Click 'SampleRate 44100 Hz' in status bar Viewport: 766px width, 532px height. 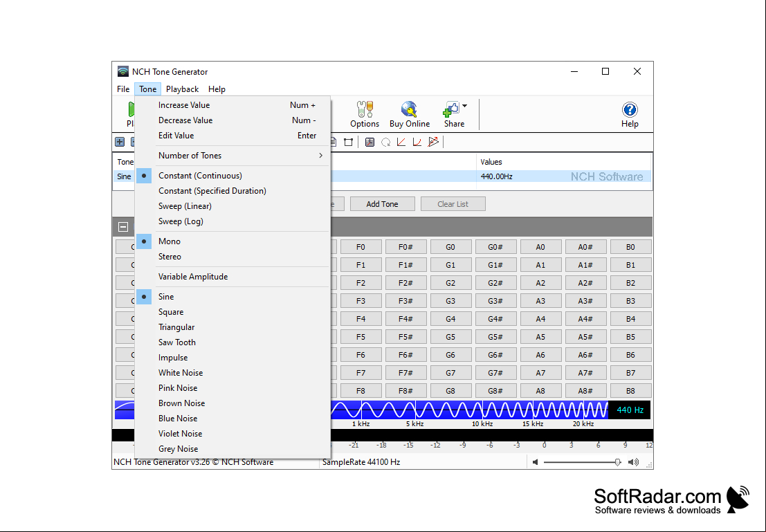pos(361,462)
